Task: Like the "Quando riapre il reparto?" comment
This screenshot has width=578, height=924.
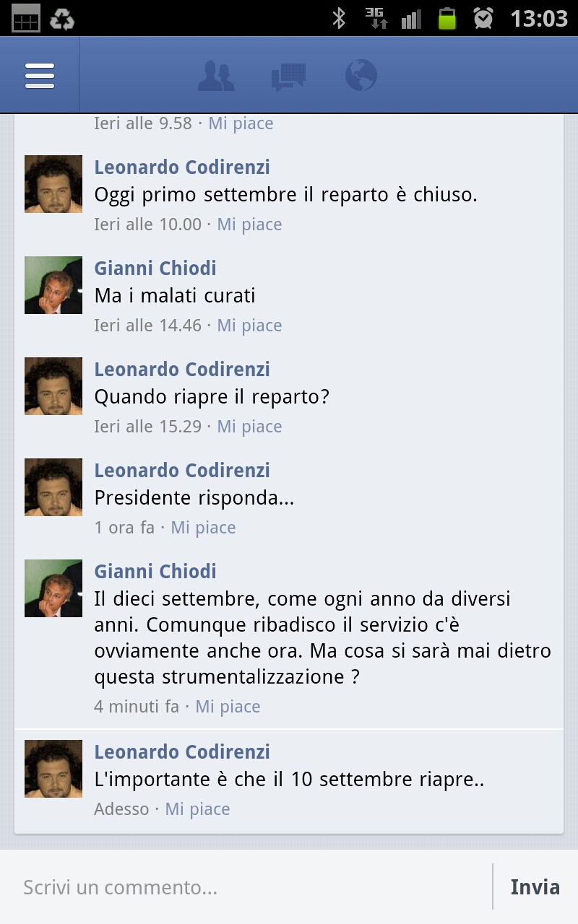Action: [249, 427]
